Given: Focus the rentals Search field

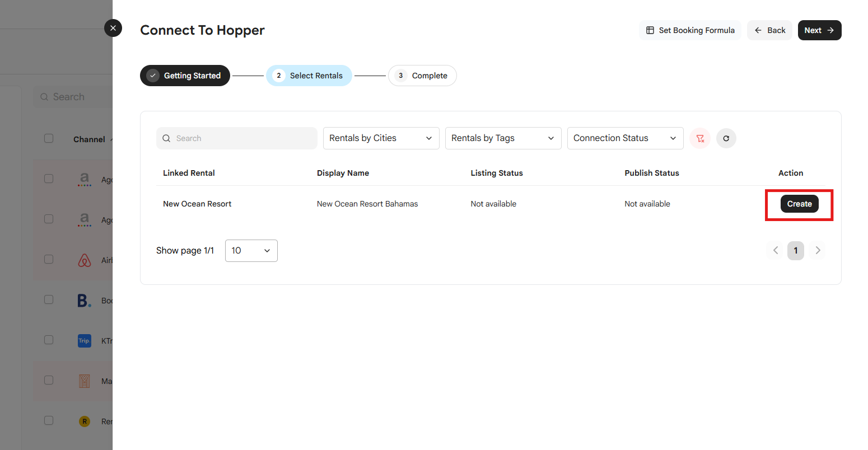Looking at the screenshot, I should click(x=237, y=138).
